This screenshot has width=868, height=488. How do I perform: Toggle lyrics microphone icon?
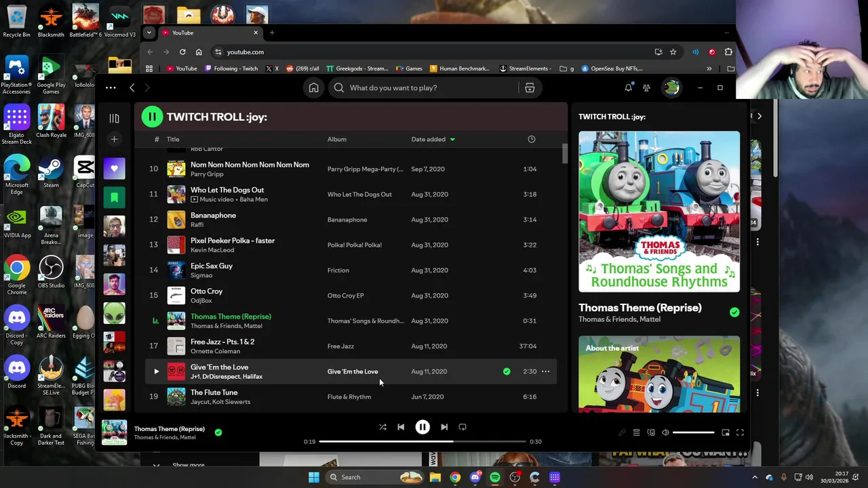(x=622, y=432)
